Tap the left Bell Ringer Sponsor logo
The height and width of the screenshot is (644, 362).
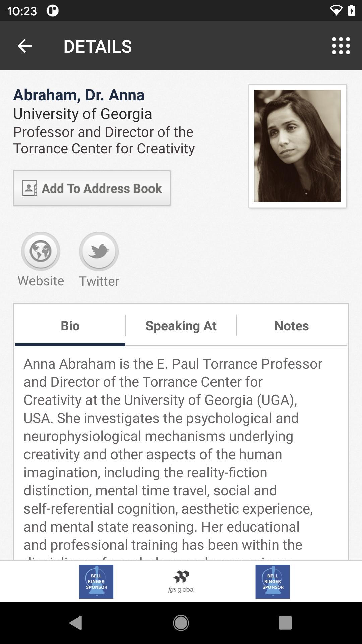tap(96, 581)
